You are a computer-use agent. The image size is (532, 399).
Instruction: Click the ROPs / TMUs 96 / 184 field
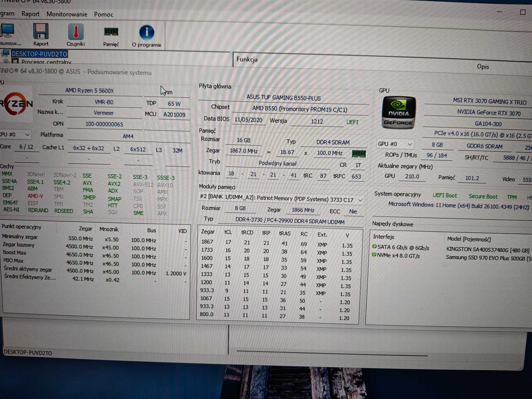tap(436, 155)
